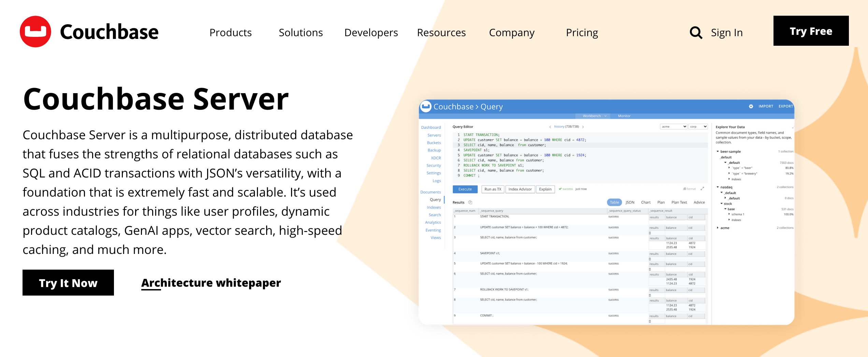Expand the acme bucket tree node
The image size is (868, 357).
tap(718, 228)
